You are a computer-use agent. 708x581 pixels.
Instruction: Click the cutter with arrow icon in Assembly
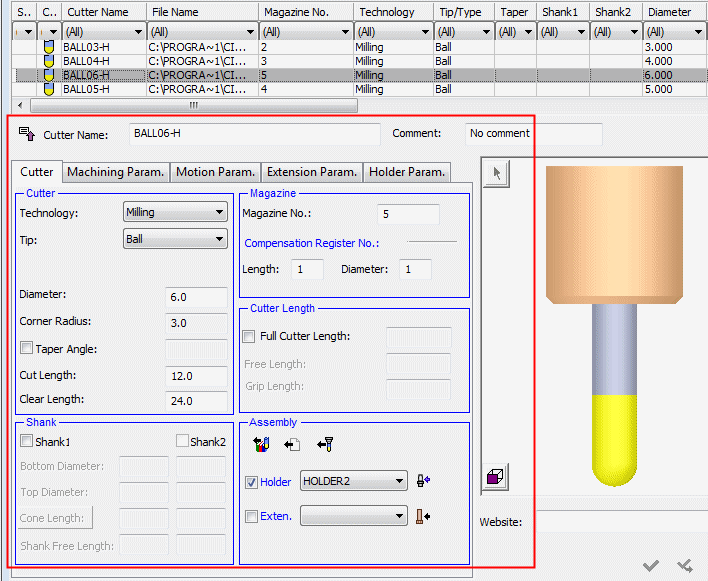324,444
